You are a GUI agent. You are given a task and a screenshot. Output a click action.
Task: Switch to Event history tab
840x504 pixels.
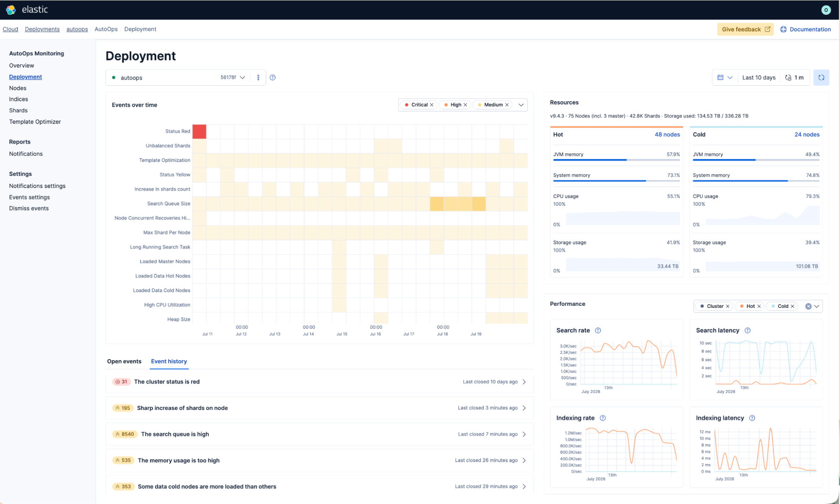point(169,361)
